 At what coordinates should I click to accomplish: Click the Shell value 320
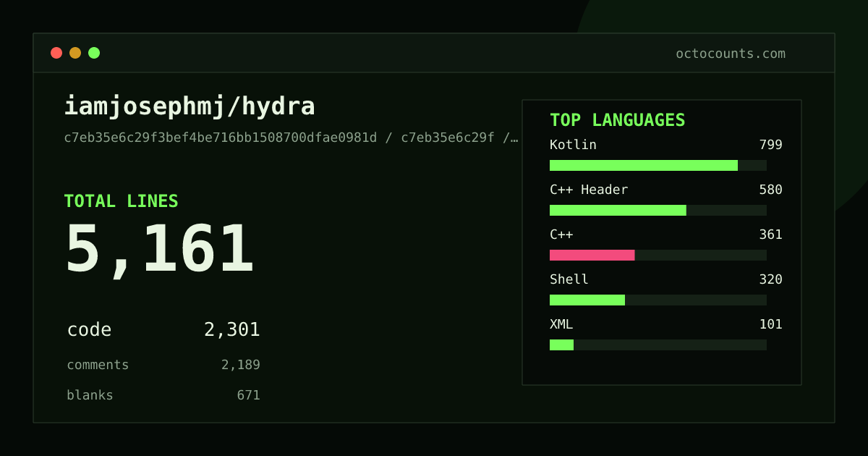(770, 279)
